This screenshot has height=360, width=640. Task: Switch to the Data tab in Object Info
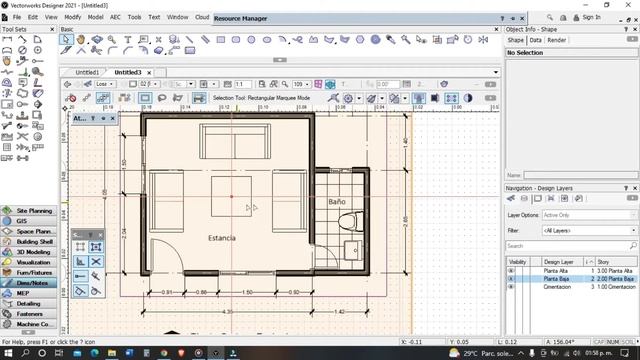point(535,40)
